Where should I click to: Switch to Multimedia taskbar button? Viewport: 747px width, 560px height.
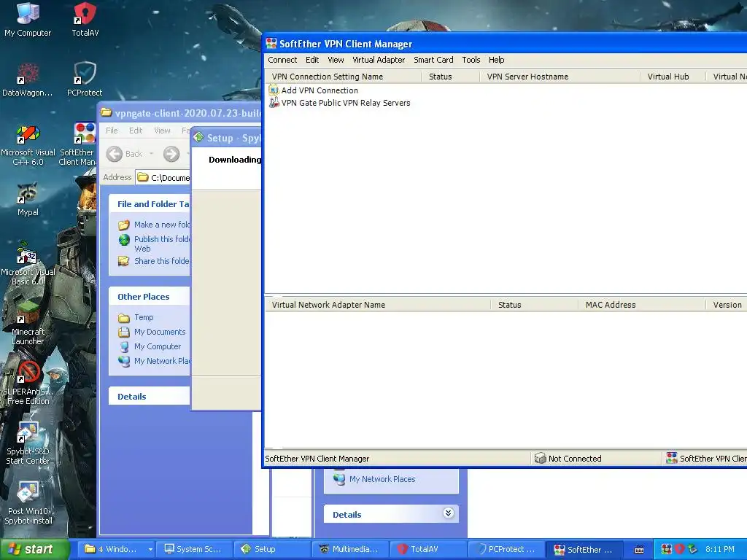click(351, 549)
